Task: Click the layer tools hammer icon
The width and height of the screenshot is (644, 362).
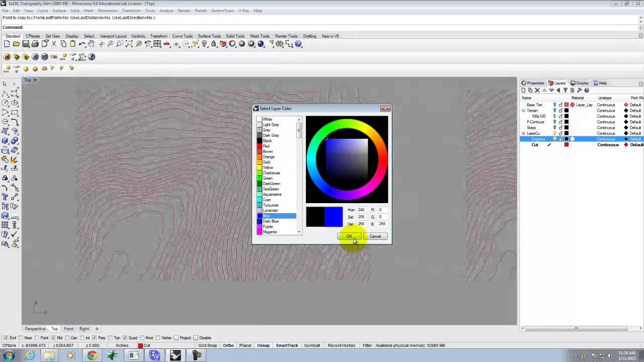Action: point(579,90)
